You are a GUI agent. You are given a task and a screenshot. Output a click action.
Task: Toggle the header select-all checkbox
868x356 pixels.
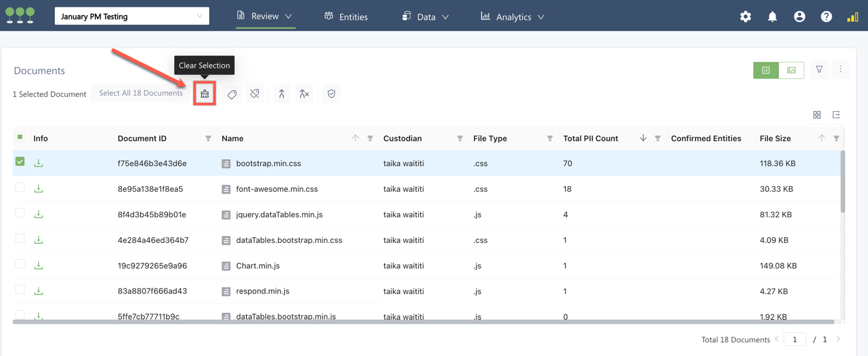pos(20,137)
